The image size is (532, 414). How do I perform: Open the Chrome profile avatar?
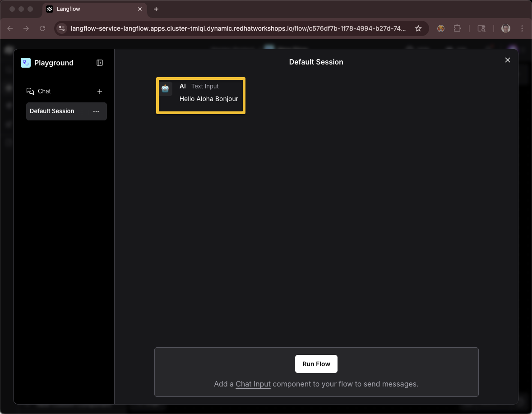(505, 28)
